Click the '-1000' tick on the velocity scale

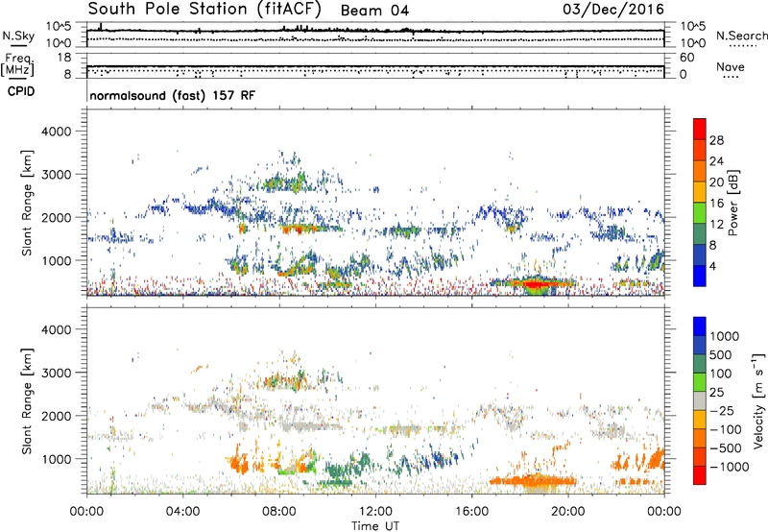729,467
